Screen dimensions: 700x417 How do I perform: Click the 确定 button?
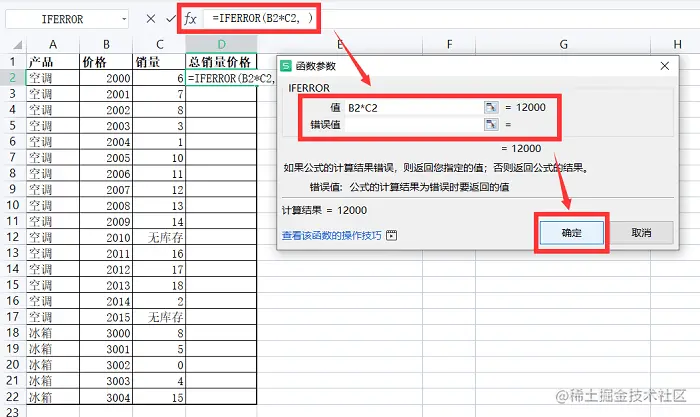pos(571,233)
